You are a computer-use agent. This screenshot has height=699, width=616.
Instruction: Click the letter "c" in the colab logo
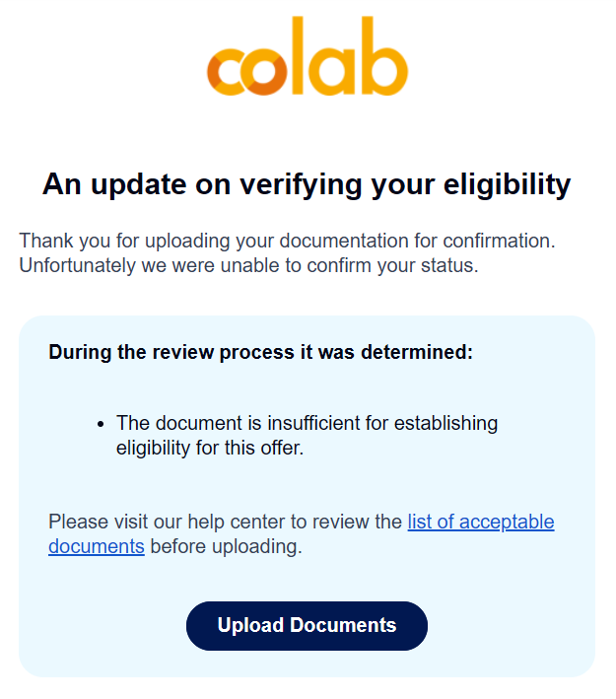[228, 72]
